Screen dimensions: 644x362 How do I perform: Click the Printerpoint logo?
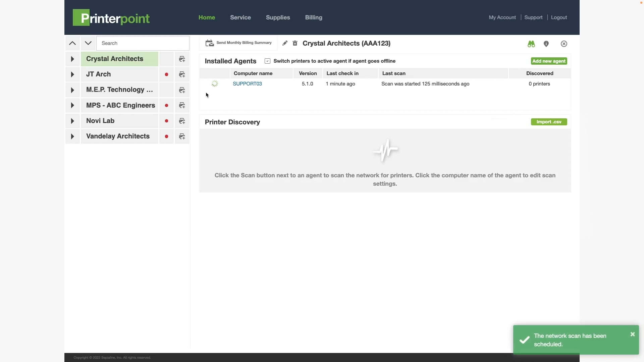click(x=111, y=17)
